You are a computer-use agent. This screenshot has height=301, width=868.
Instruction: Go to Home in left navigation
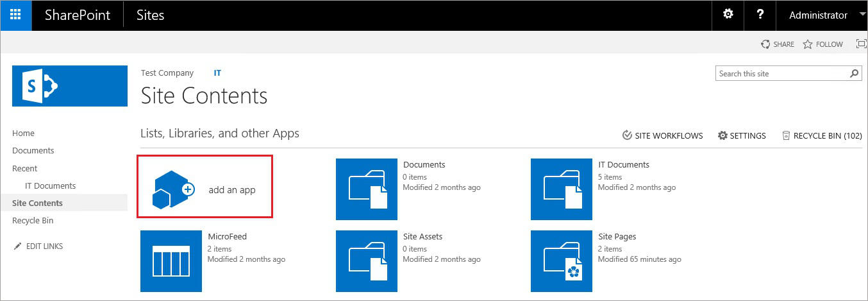pyautogui.click(x=23, y=133)
